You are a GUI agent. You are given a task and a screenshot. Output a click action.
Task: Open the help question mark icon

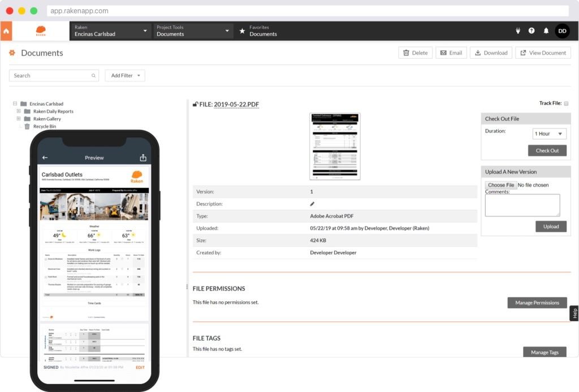[x=532, y=31]
